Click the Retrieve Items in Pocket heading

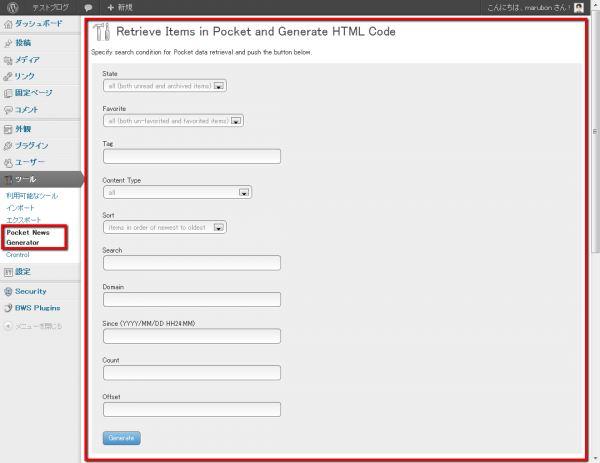[x=256, y=31]
